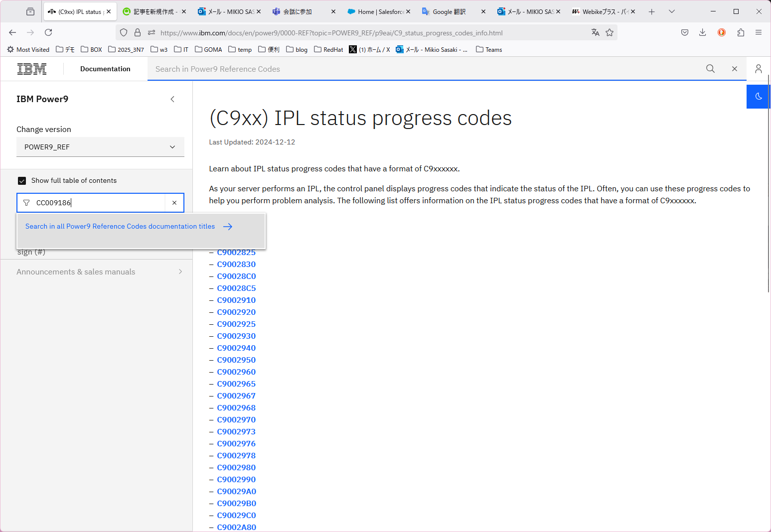Open browser downloads panel
This screenshot has height=532, width=771.
tap(703, 32)
